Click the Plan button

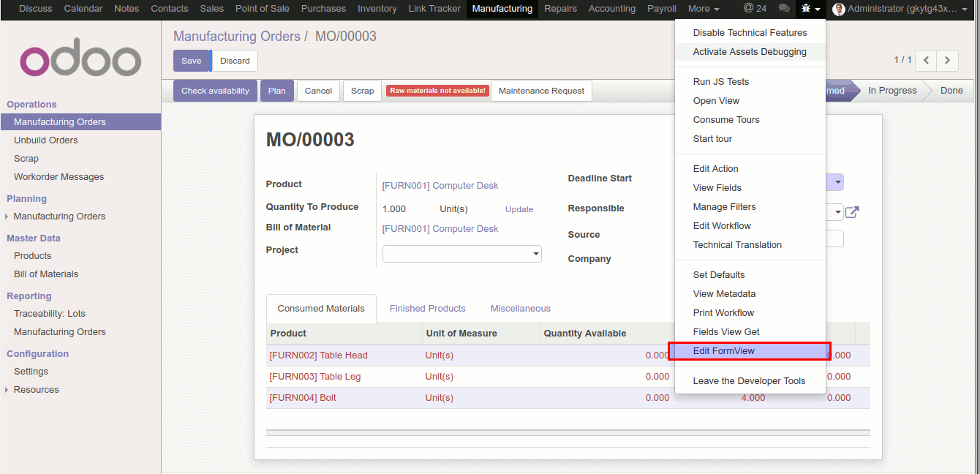(277, 91)
